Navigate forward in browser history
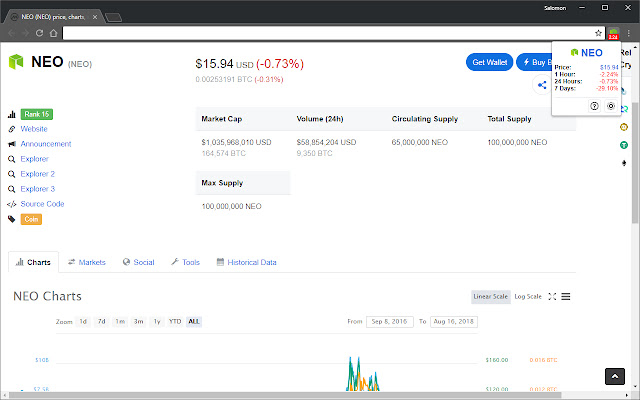640x400 pixels. click(25, 33)
